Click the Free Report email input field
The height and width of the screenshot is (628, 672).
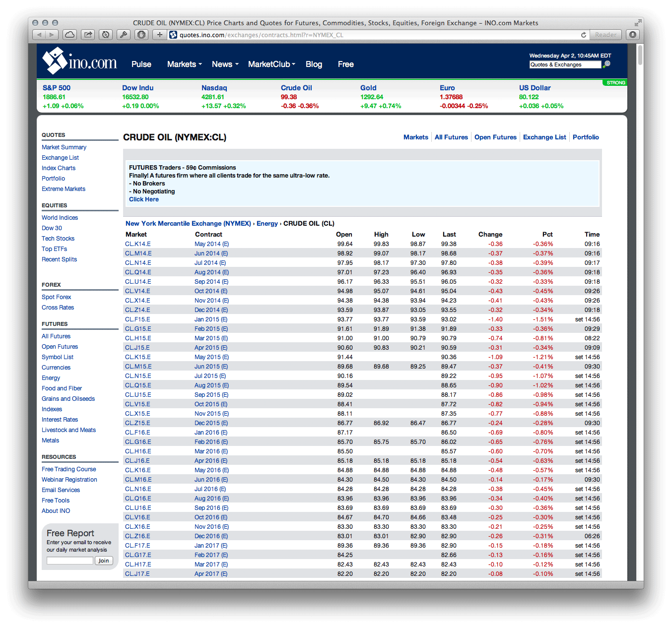(69, 561)
